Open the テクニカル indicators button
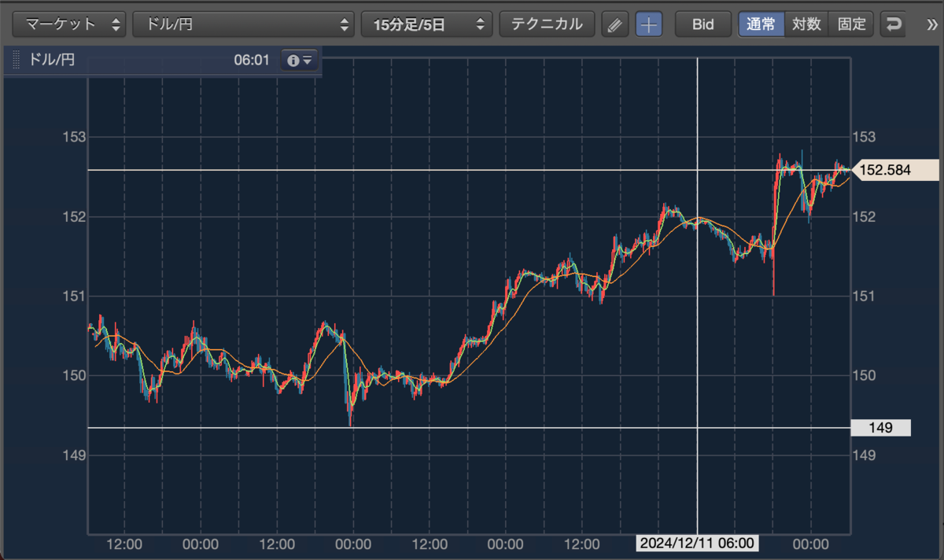 pos(547,24)
